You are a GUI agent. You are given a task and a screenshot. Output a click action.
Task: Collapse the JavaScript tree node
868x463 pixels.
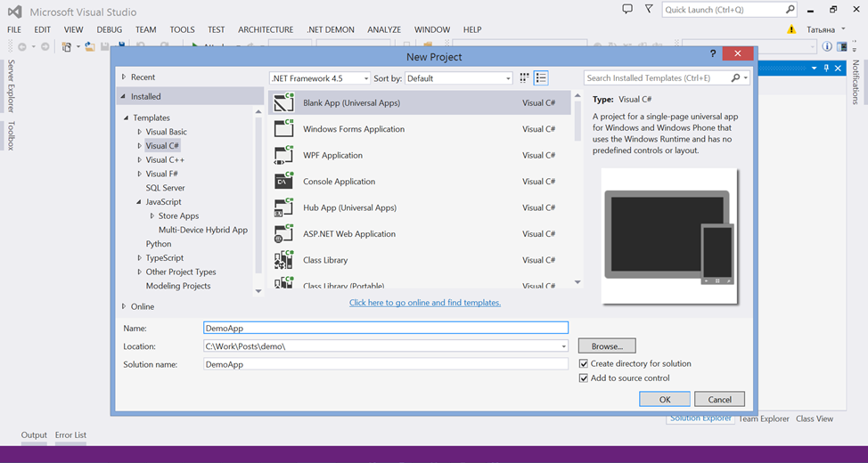140,202
